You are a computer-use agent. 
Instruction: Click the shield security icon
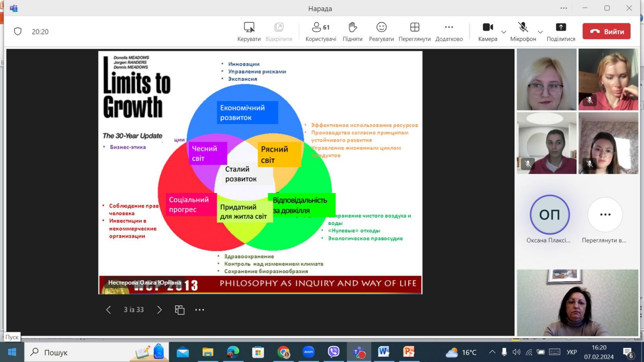tap(18, 31)
